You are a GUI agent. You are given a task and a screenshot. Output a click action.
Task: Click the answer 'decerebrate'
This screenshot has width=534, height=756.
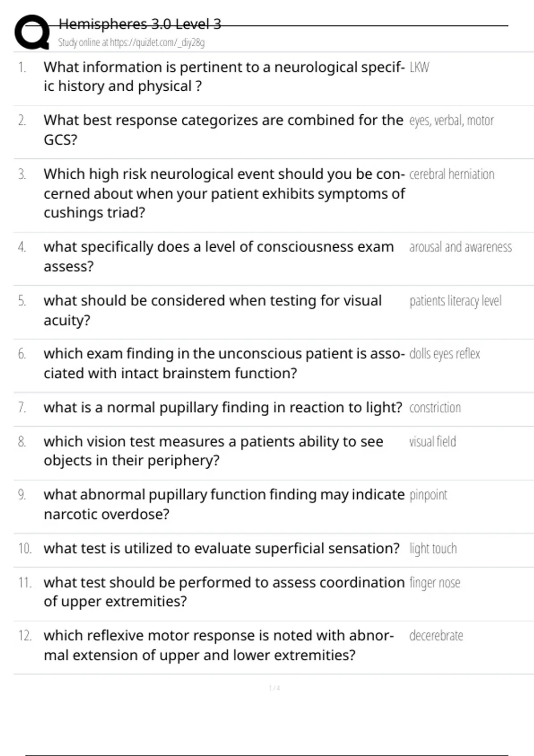[x=436, y=636]
